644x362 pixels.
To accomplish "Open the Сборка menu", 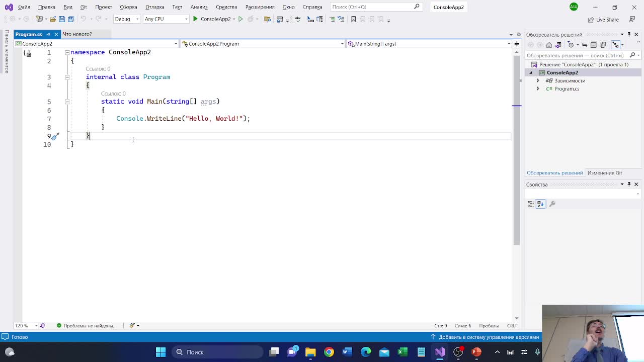I will [x=128, y=7].
